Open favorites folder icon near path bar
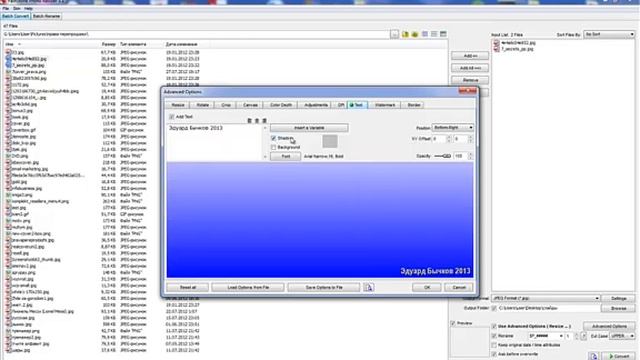This screenshot has width=640, height=360. pos(405,34)
